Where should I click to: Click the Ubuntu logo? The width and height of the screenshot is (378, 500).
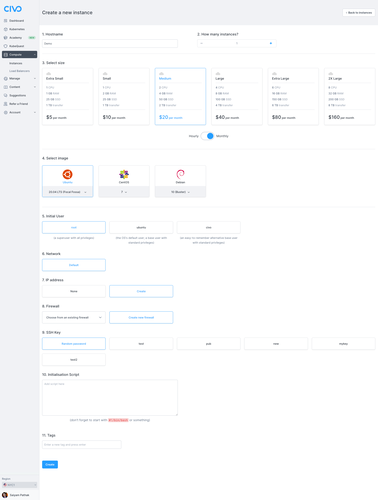(67, 174)
